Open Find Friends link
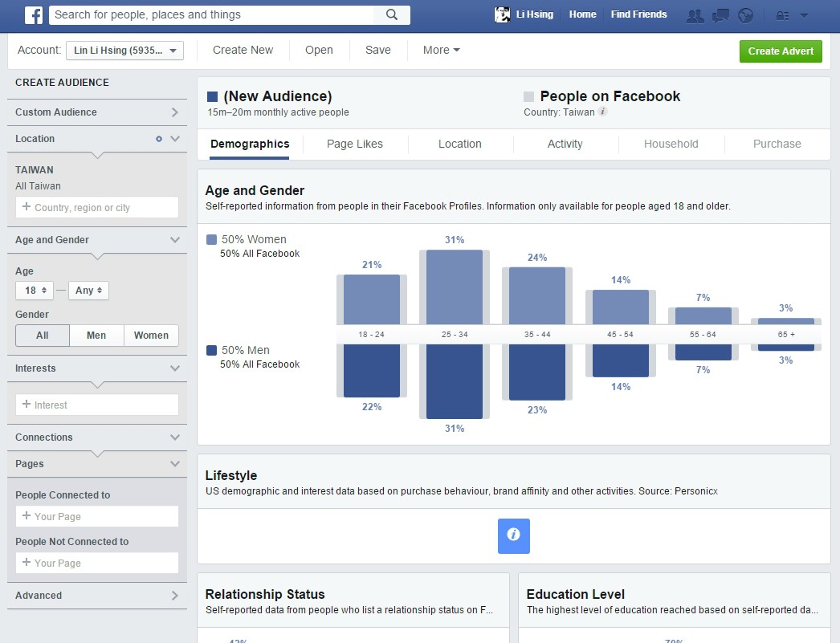The height and width of the screenshot is (643, 840). click(638, 14)
